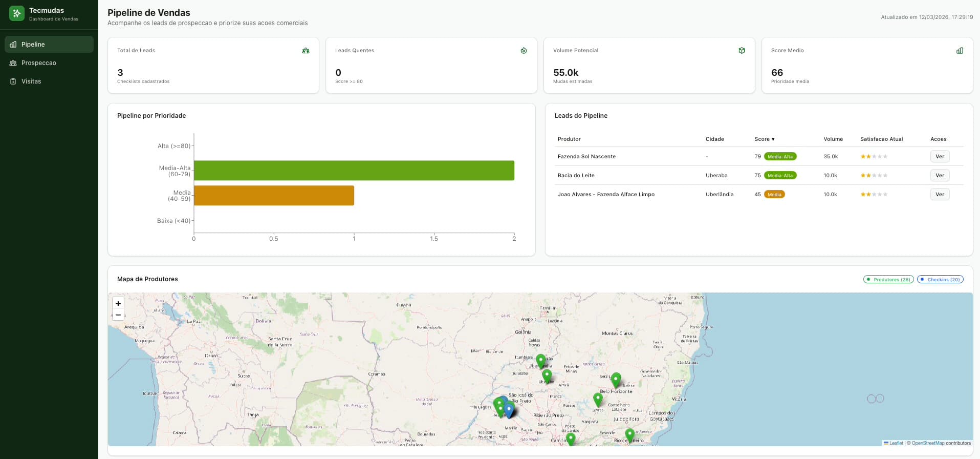This screenshot has width=980, height=459.
Task: Click the Pipeline por Prioridade heading
Action: [x=151, y=116]
